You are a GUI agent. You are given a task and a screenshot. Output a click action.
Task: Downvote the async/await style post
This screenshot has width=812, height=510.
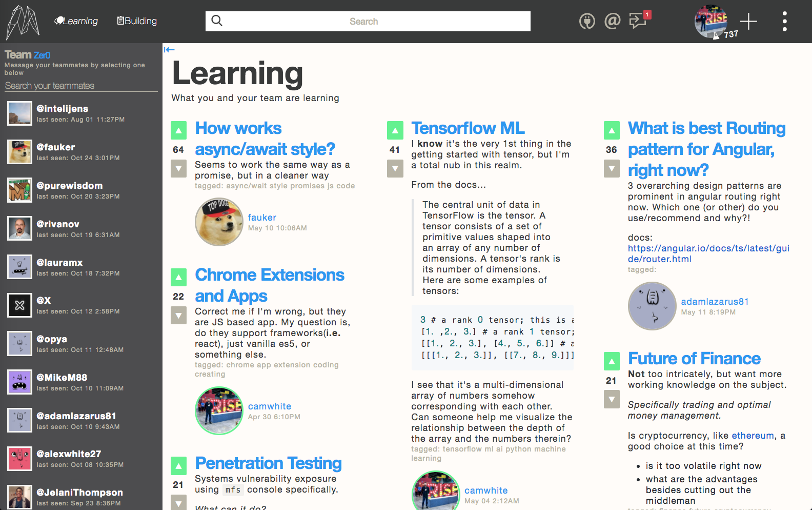click(x=178, y=168)
